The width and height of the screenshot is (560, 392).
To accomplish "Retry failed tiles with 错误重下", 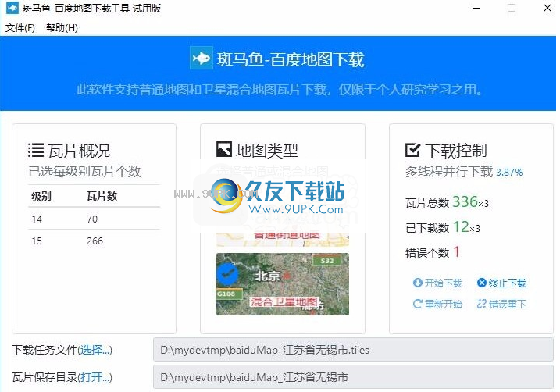I will click(501, 305).
